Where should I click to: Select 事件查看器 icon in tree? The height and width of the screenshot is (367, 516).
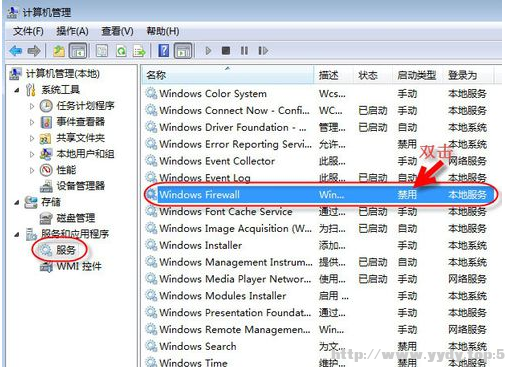click(x=46, y=122)
